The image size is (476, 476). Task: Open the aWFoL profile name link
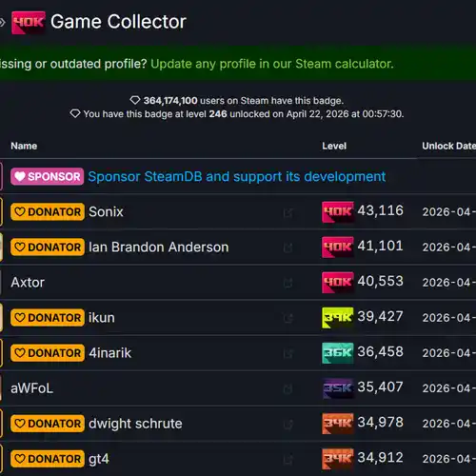[31, 388]
